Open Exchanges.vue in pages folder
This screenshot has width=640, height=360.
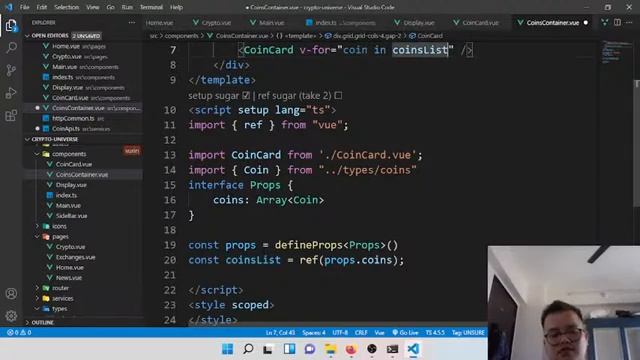pyautogui.click(x=76, y=257)
